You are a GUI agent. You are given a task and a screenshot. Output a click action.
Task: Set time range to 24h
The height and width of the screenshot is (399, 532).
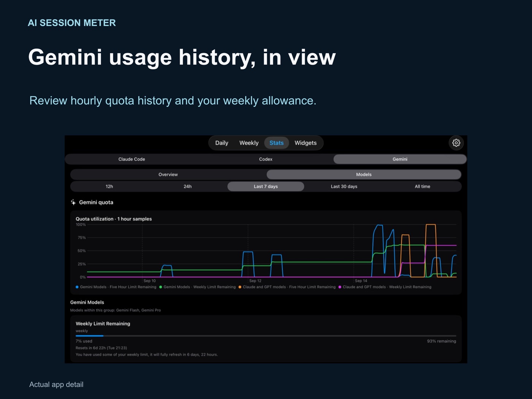tap(188, 187)
